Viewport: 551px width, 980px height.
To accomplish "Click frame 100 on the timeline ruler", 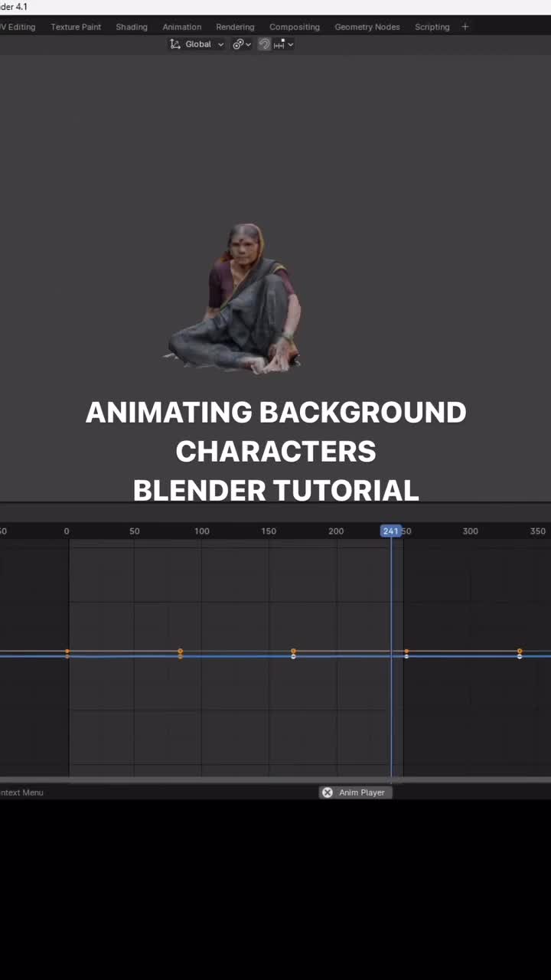I will [201, 531].
